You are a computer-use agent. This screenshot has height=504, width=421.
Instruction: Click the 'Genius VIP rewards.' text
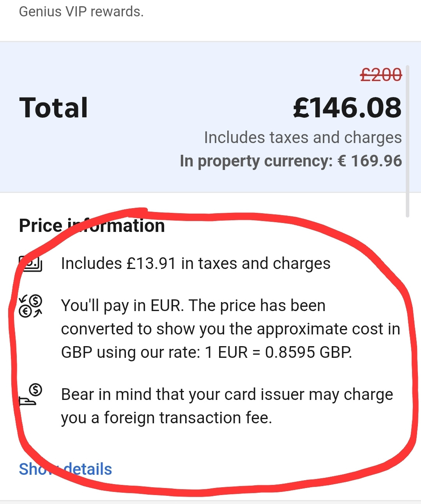(x=81, y=12)
